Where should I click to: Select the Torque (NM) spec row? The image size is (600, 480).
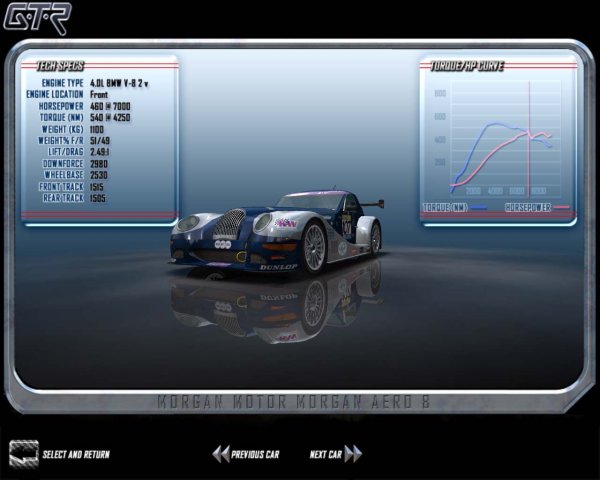click(x=95, y=117)
